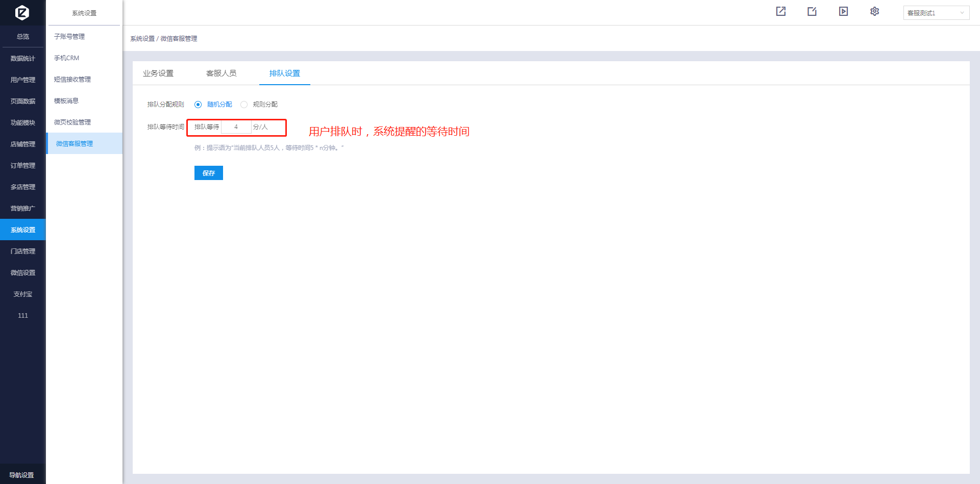Click the 系统设置 breadcrumb link
Screen dimensions: 980x484
pos(142,39)
